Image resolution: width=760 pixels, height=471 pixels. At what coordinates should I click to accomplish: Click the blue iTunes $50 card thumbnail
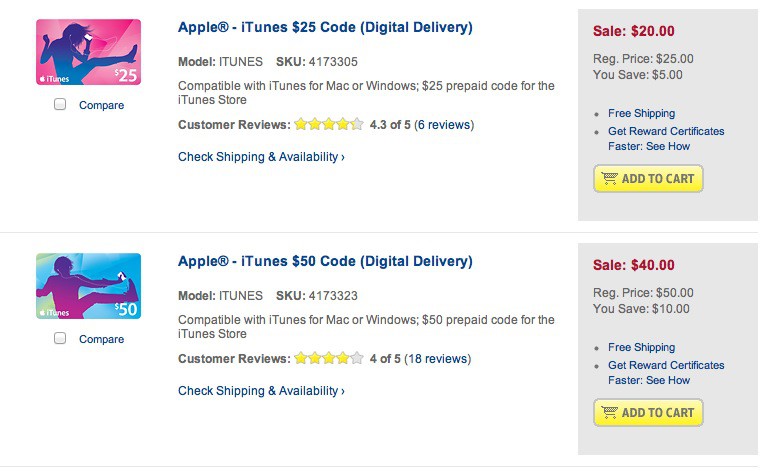[x=88, y=286]
